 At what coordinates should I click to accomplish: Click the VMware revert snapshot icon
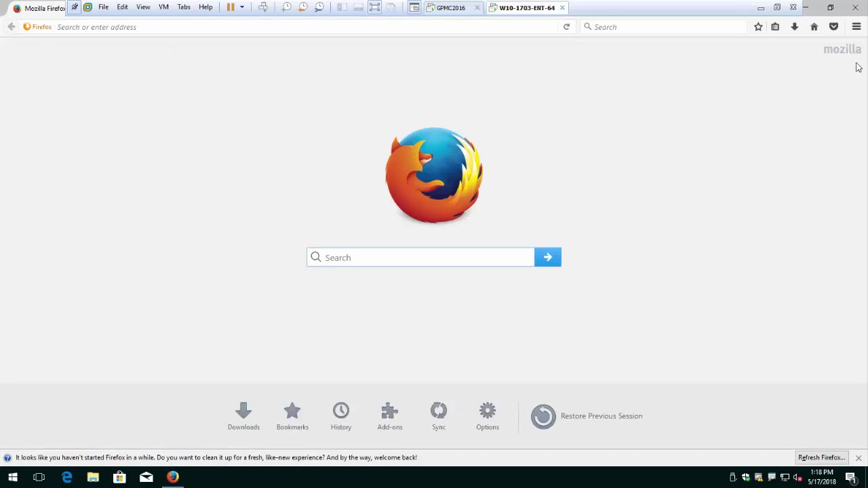coord(302,7)
